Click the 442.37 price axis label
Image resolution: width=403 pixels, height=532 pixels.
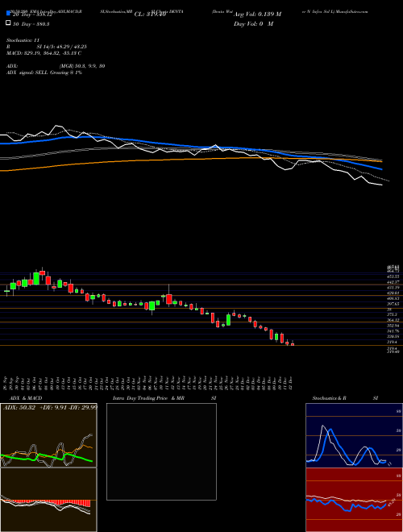click(394, 282)
